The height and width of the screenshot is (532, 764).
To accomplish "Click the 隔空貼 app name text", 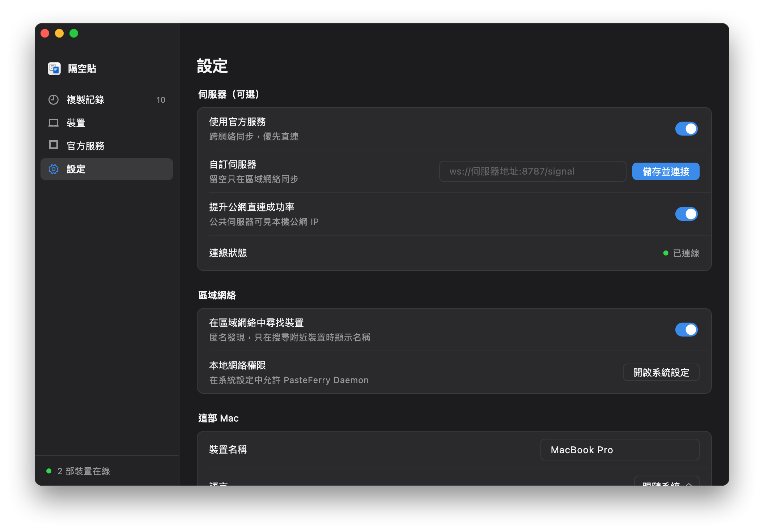I will click(82, 69).
